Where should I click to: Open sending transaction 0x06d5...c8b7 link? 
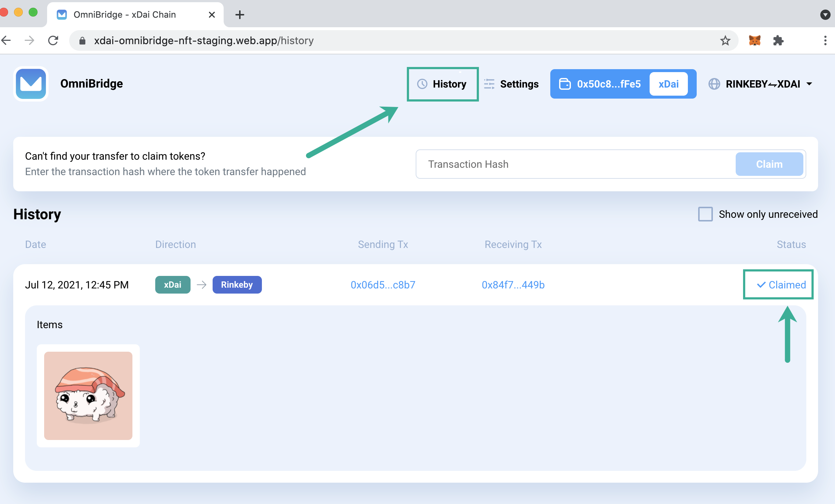383,285
